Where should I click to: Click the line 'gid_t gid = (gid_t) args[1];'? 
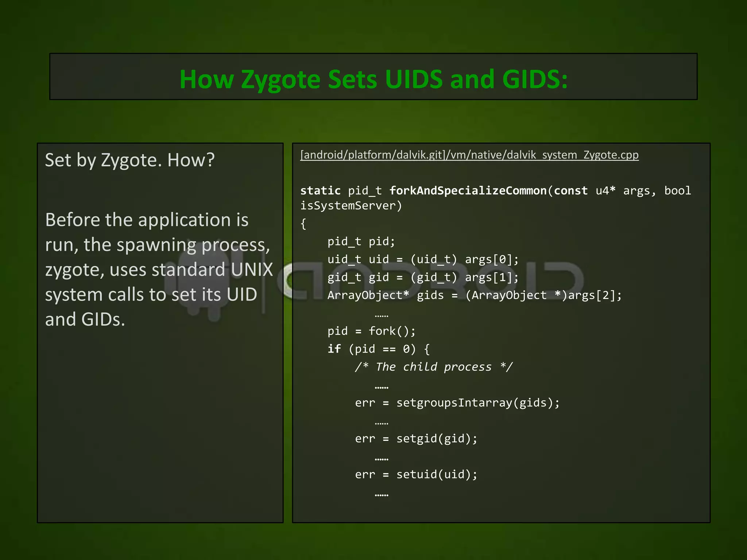point(423,277)
